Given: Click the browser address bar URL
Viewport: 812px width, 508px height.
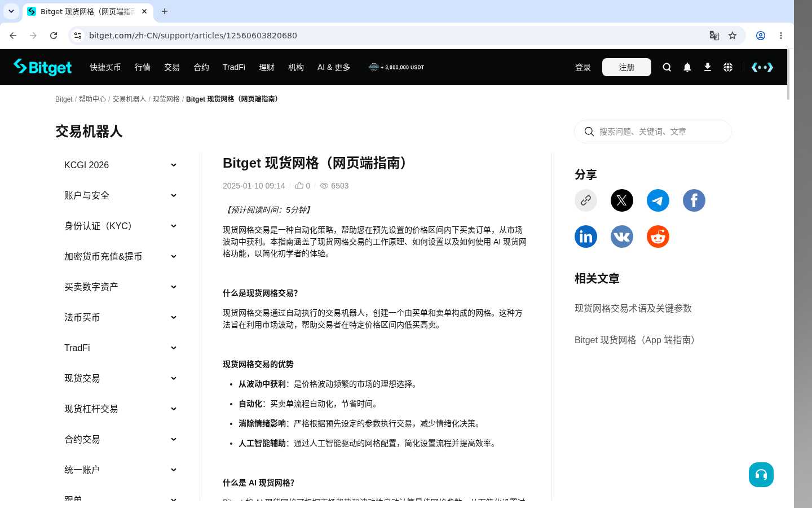Looking at the screenshot, I should tap(193, 36).
